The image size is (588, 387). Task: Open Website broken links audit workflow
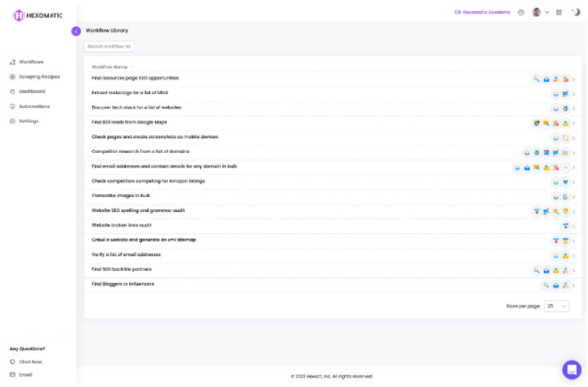point(122,225)
